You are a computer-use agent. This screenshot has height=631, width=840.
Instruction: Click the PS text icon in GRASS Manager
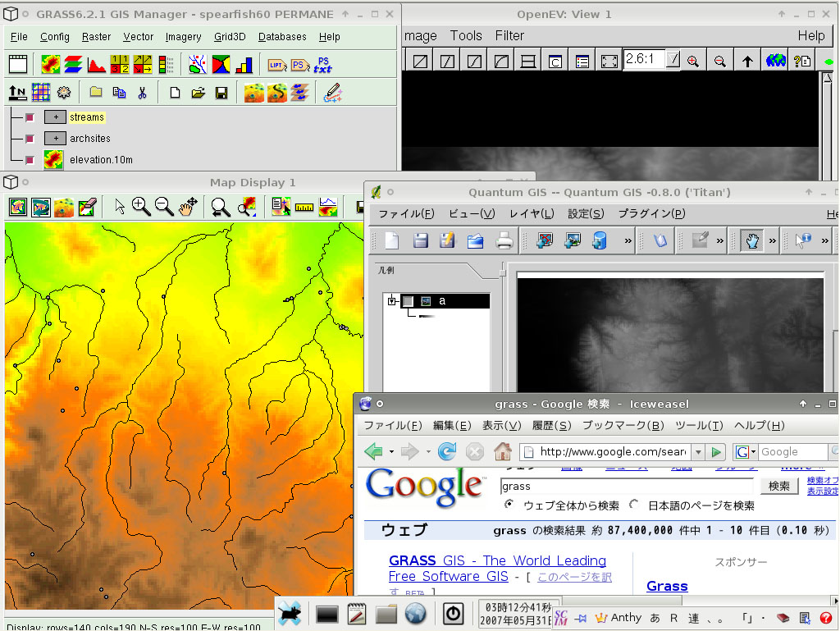323,65
